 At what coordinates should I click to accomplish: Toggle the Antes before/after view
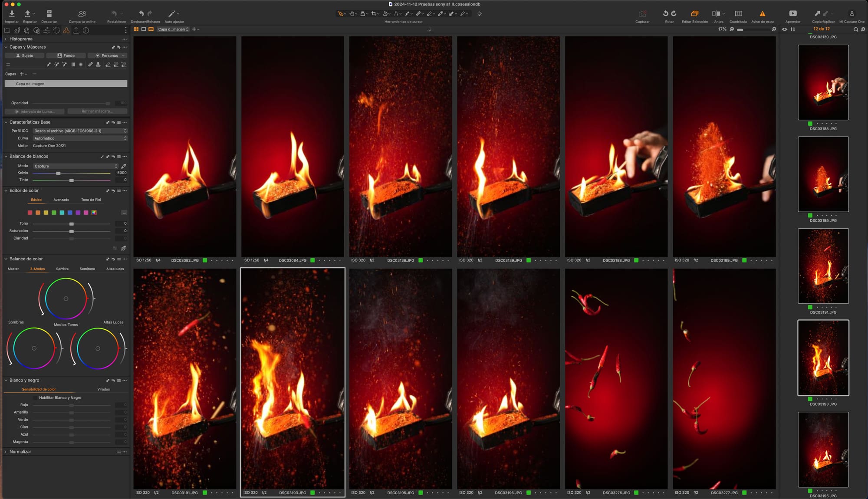(716, 13)
